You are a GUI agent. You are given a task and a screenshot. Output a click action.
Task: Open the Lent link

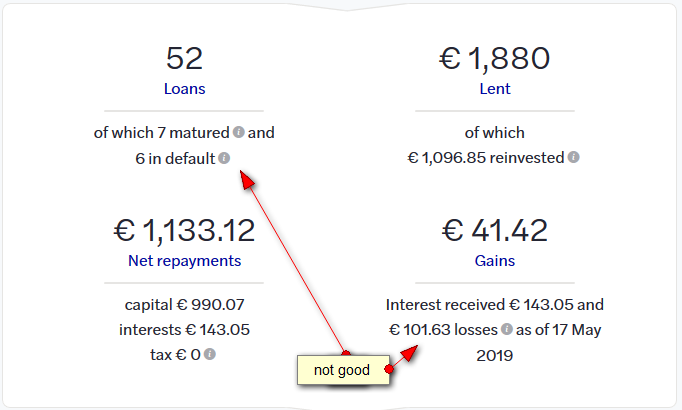495,89
